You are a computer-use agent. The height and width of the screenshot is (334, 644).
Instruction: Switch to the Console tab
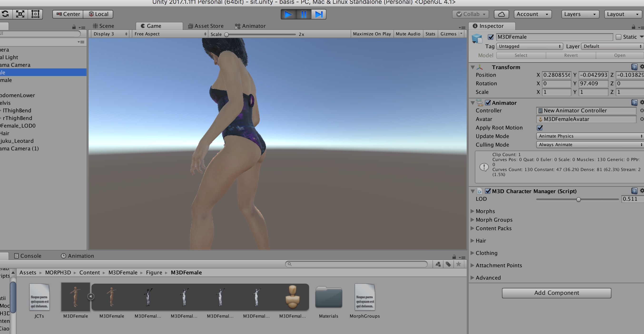[x=28, y=256]
